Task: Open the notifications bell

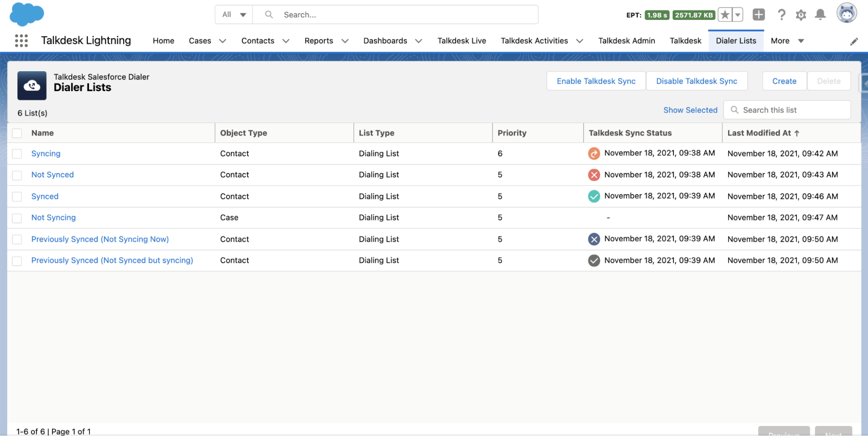Action: click(x=820, y=15)
